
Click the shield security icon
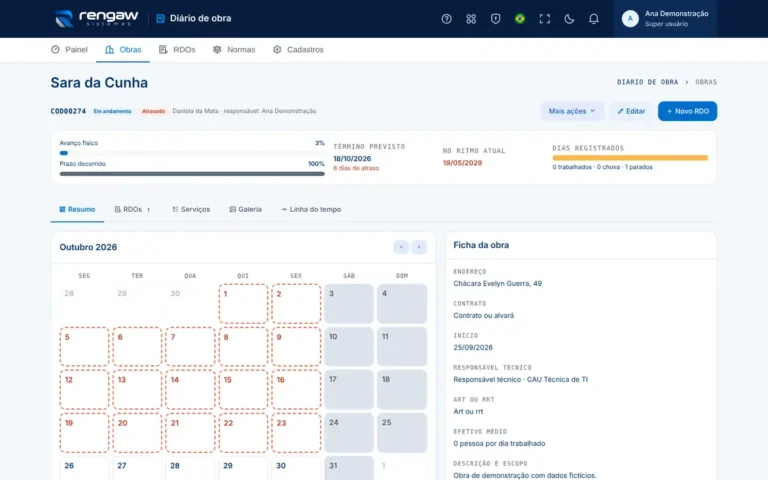tap(495, 19)
